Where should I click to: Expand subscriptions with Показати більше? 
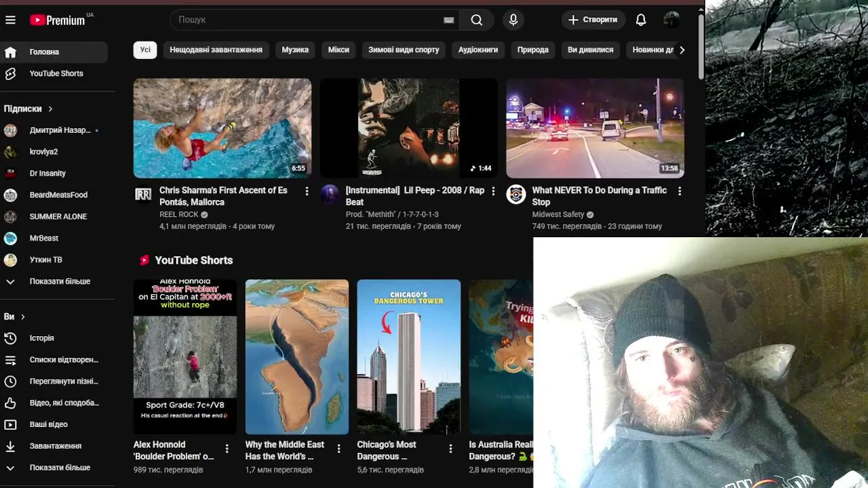click(54, 281)
